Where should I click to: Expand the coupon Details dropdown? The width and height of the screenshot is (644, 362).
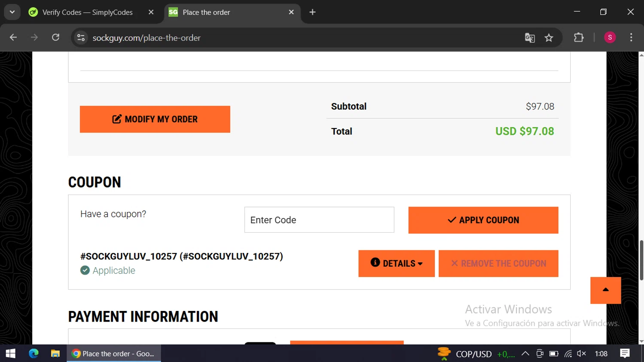click(396, 264)
